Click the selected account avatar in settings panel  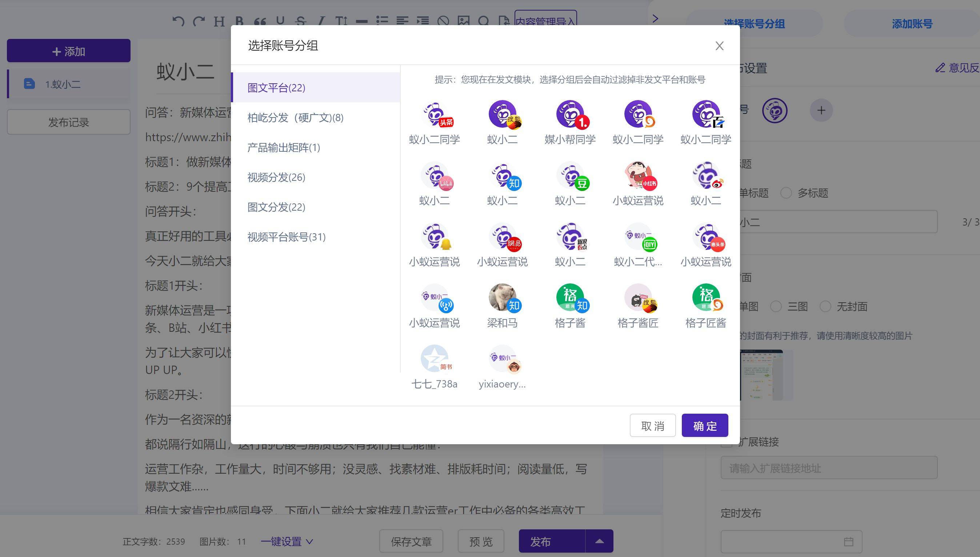pos(774,110)
